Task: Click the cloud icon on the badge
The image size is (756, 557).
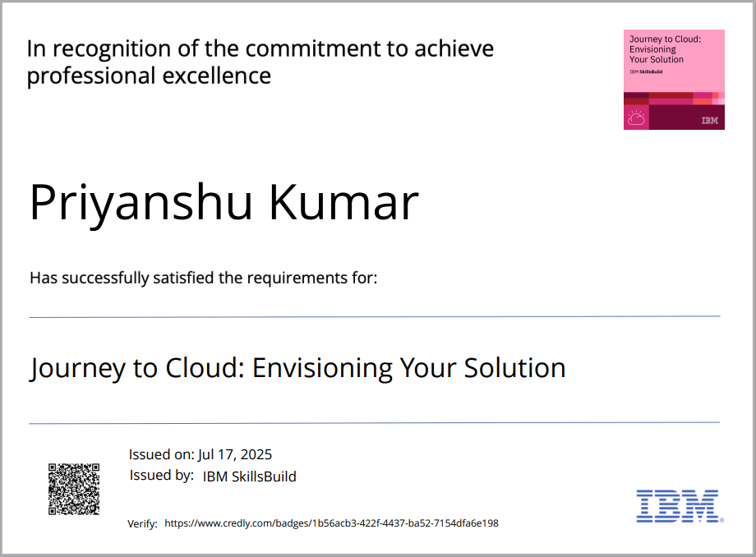Action: point(634,117)
